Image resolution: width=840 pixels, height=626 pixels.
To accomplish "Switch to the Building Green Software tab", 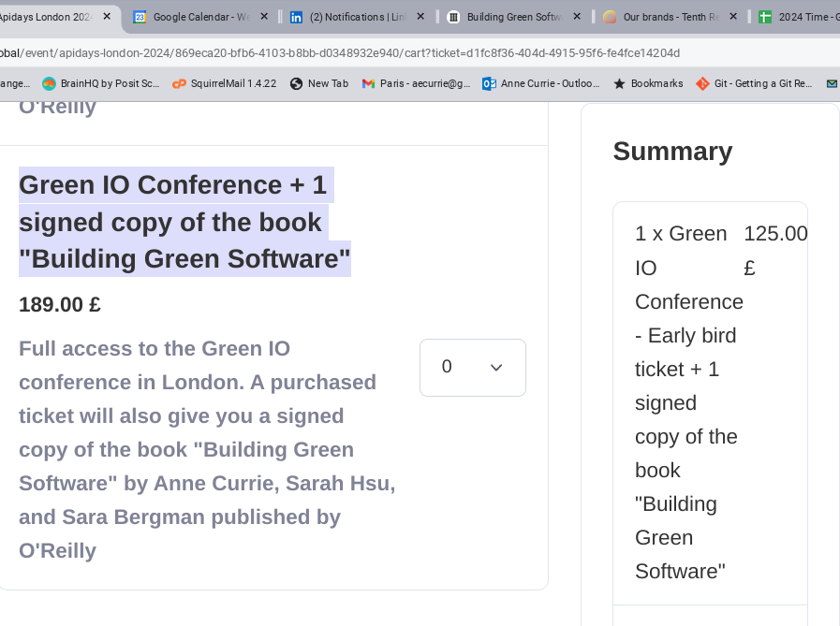I will (514, 17).
